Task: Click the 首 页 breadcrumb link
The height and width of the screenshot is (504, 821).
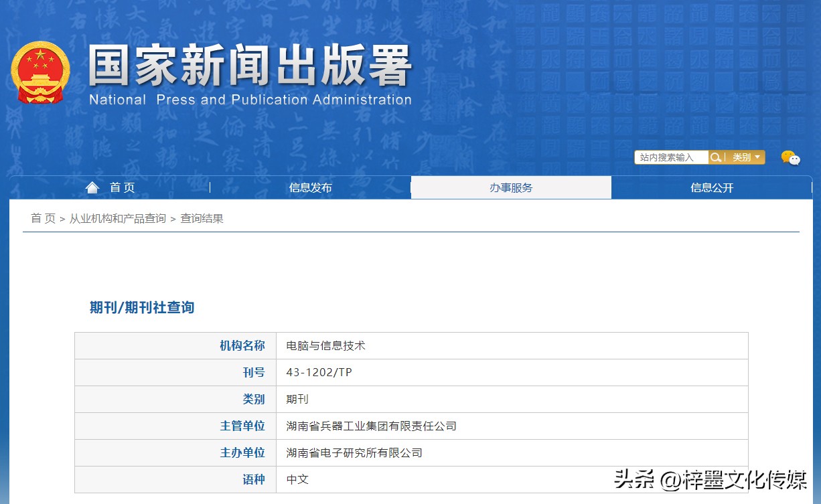Action: pyautogui.click(x=42, y=218)
